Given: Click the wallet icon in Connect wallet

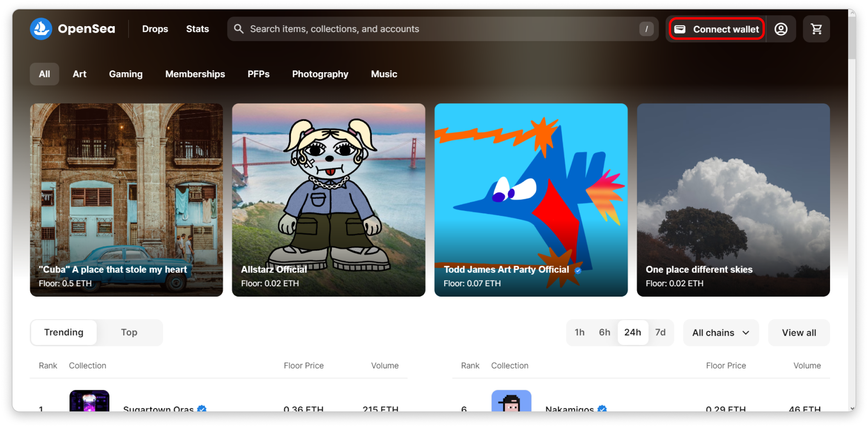Looking at the screenshot, I should point(680,29).
